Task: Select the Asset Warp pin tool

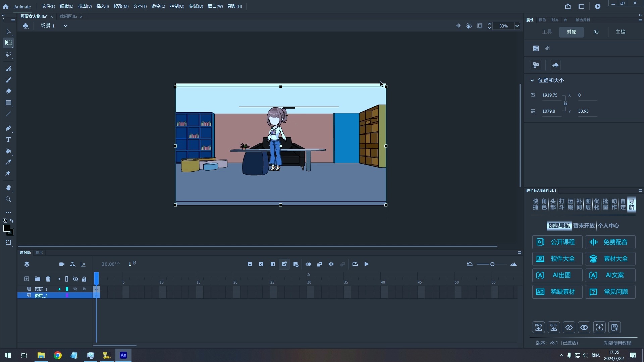Action: pyautogui.click(x=8, y=174)
